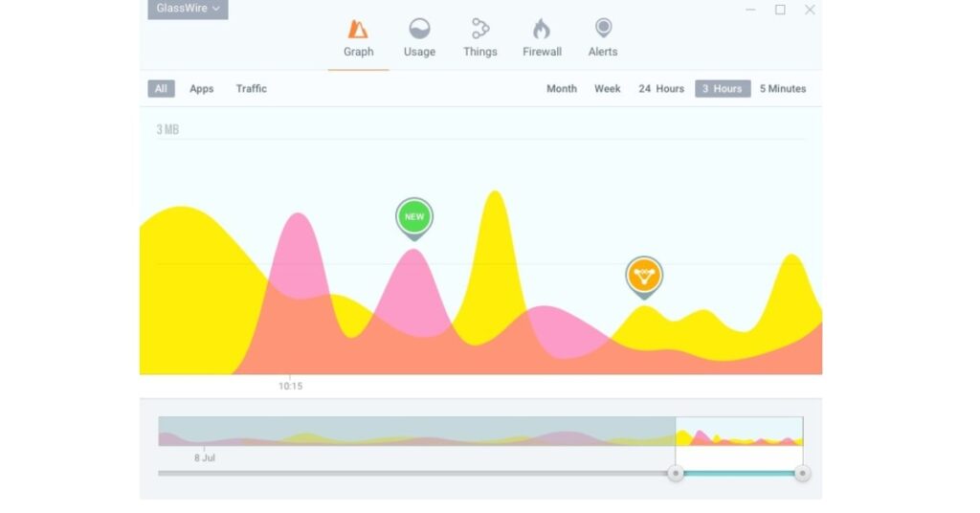980x513 pixels.
Task: Click the 3 MB scale label
Action: pyautogui.click(x=167, y=129)
